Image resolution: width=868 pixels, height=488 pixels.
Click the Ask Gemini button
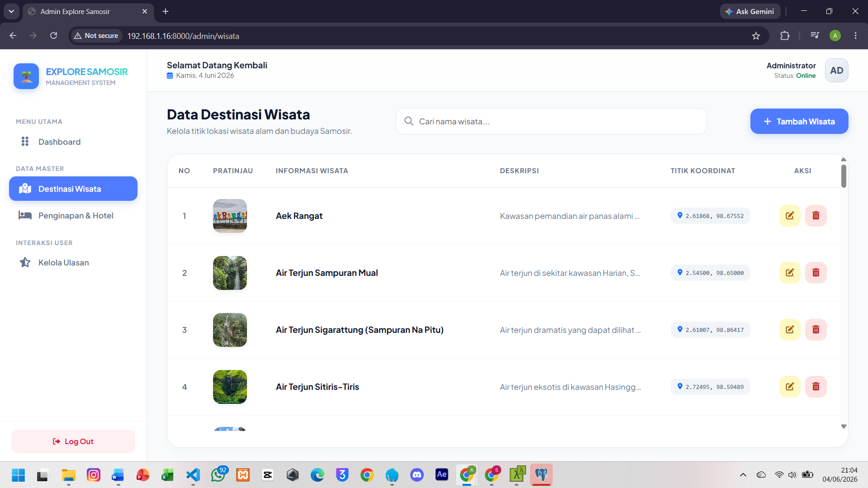(x=750, y=11)
